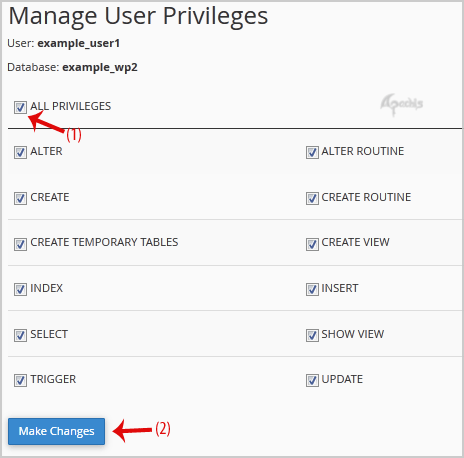Viewport: 464px width, 458px height.
Task: Uncheck the SELECT privilege checkbox
Action: point(20,335)
